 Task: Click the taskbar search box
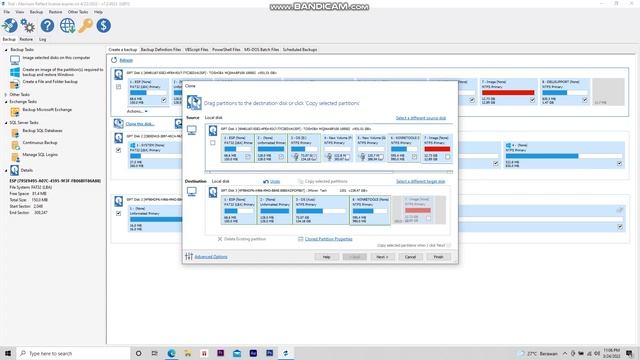click(x=73, y=353)
